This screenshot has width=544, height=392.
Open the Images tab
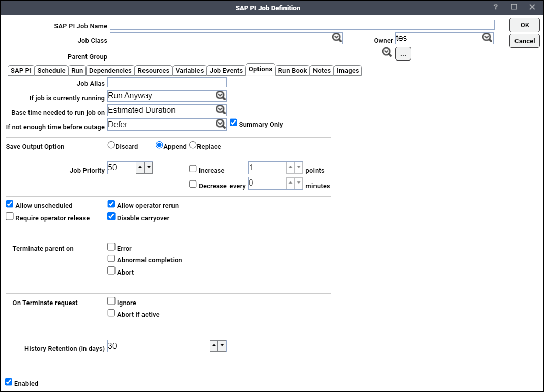pyautogui.click(x=348, y=70)
